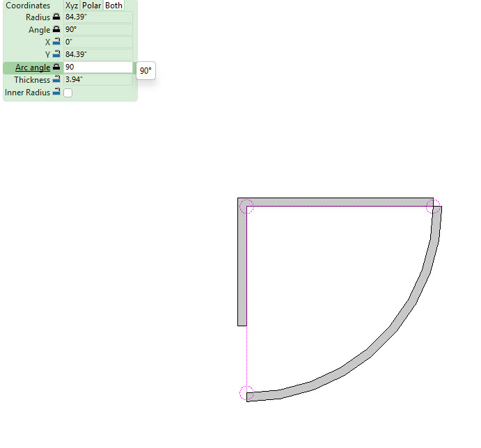Click the top-left corner snap circle
Viewport: 481px width, 448px height.
(x=246, y=207)
